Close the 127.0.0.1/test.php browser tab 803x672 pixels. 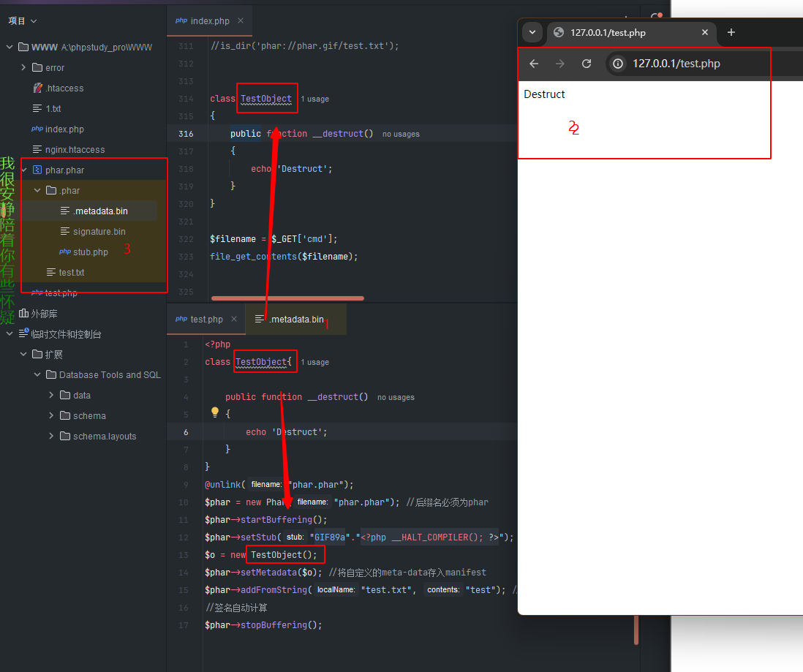point(705,32)
